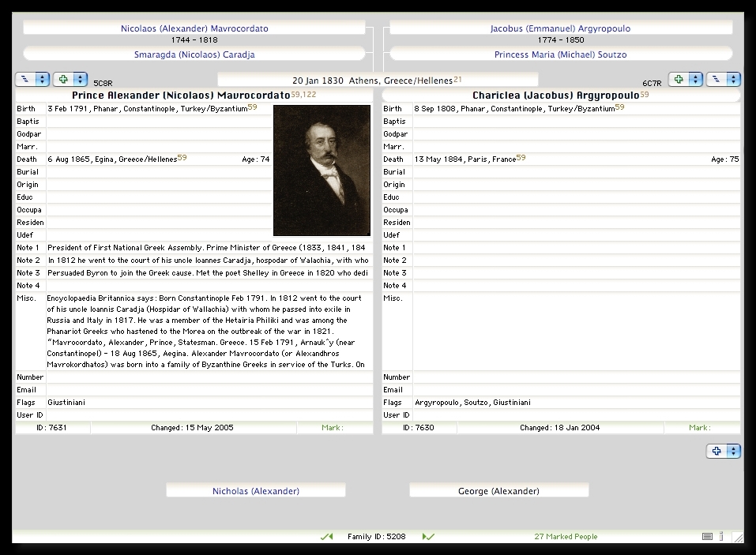Click Prince Alexander's portrait photo

coord(322,171)
